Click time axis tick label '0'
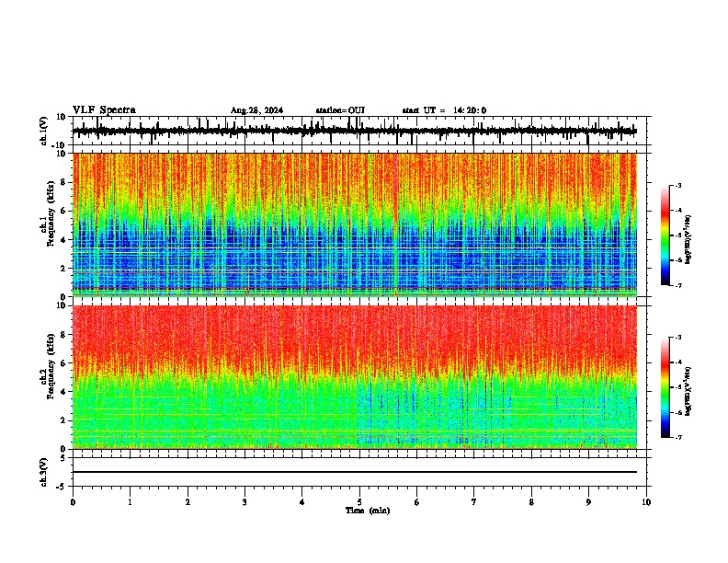This screenshot has width=728, height=563. coord(73,502)
